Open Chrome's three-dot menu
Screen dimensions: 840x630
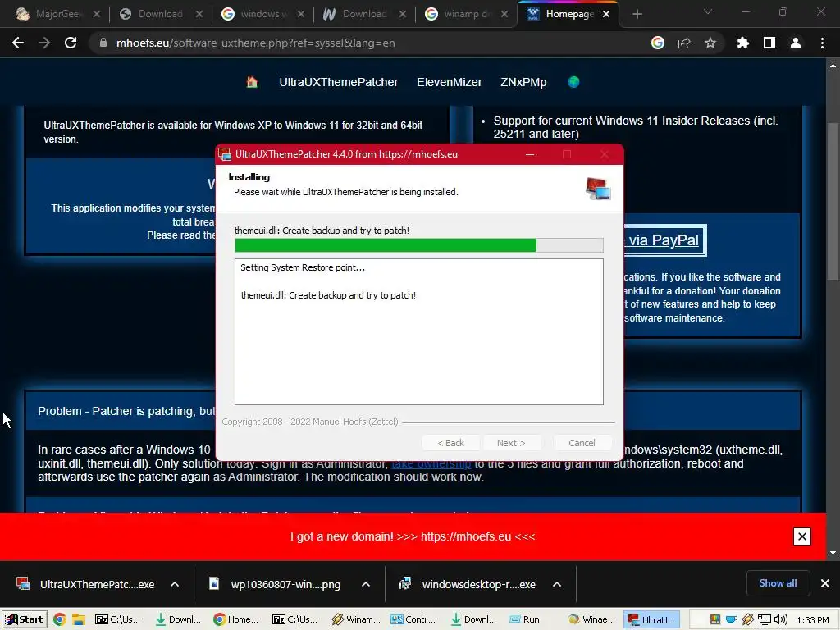[x=822, y=43]
